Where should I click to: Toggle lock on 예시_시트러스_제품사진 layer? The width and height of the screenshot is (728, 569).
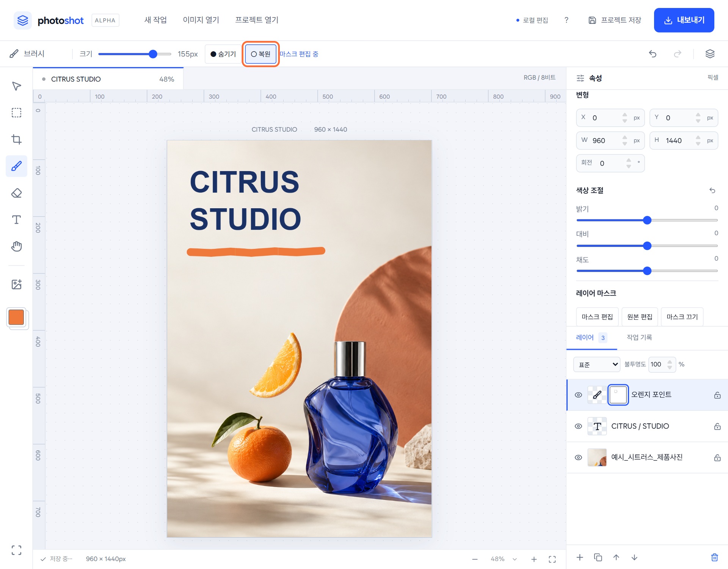(717, 457)
